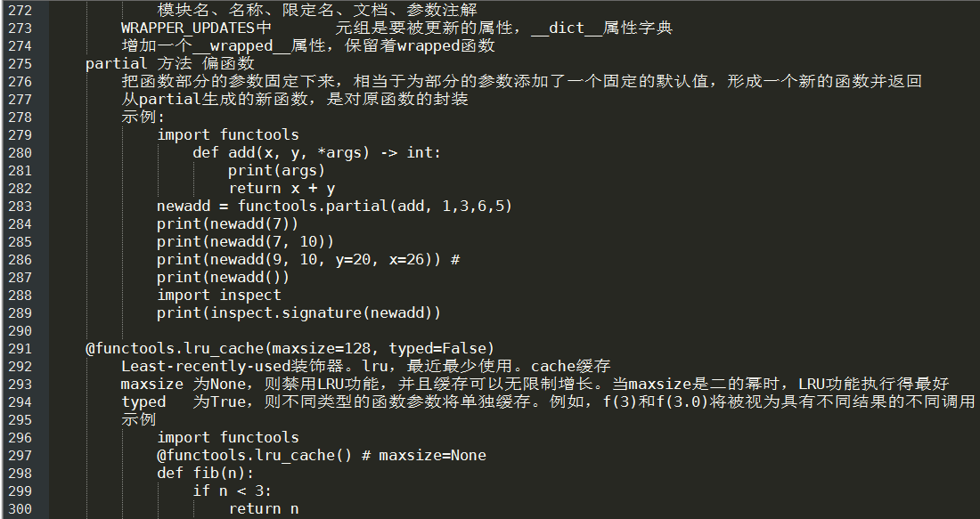Click the line with 'y=20, x=26'
The image size is (980, 519).
308,260
